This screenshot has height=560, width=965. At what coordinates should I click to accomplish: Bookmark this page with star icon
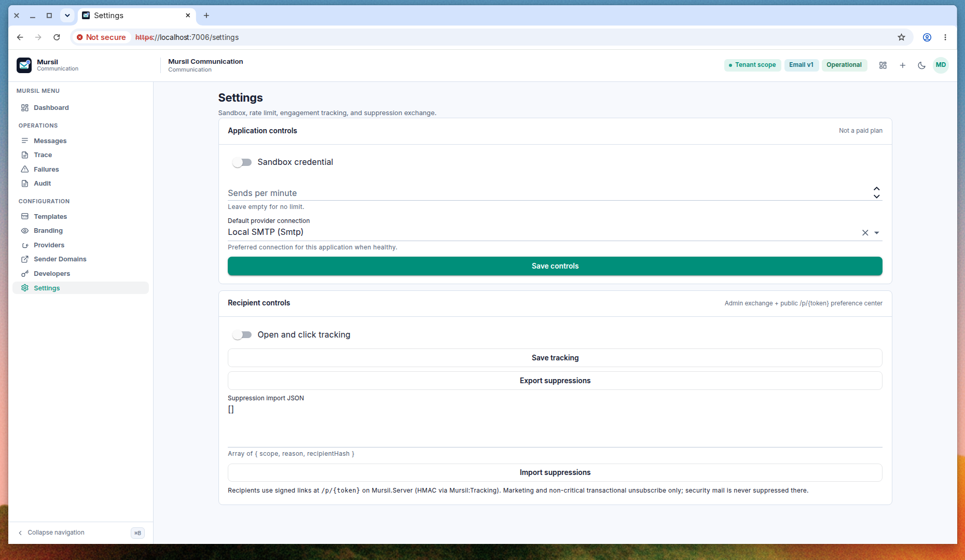click(901, 37)
